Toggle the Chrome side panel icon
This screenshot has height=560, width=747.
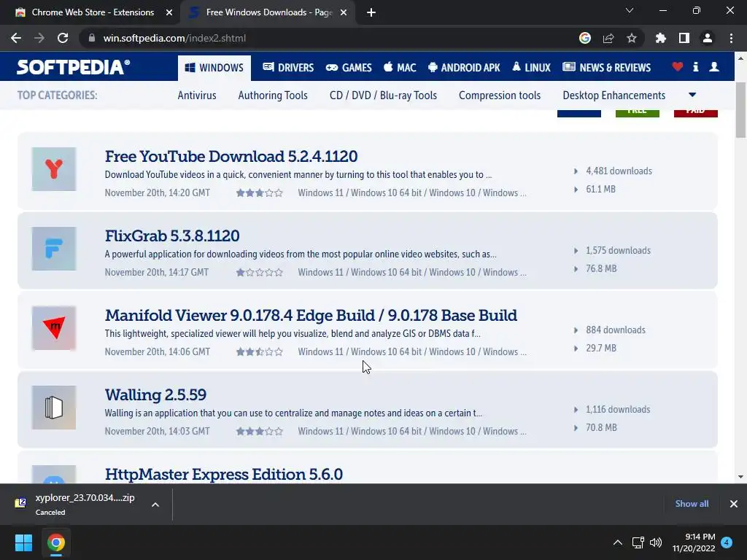pos(684,38)
